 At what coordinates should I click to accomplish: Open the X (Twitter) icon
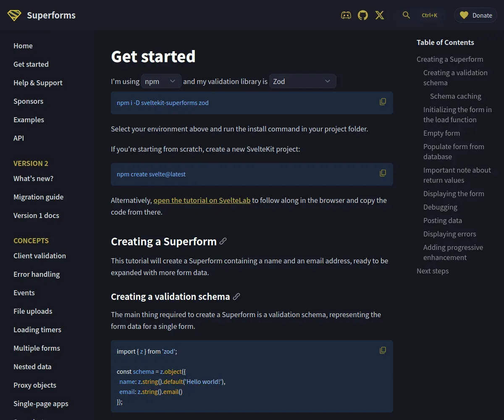pyautogui.click(x=380, y=16)
